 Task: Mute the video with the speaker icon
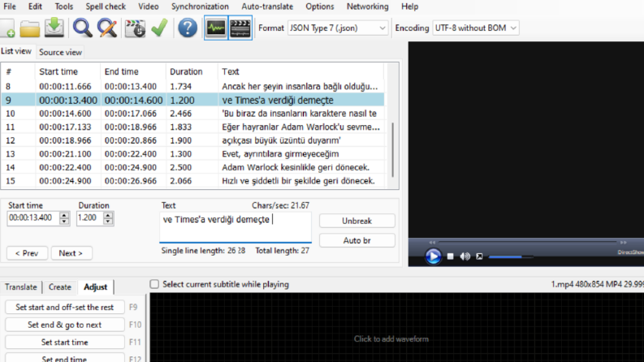coord(465,256)
